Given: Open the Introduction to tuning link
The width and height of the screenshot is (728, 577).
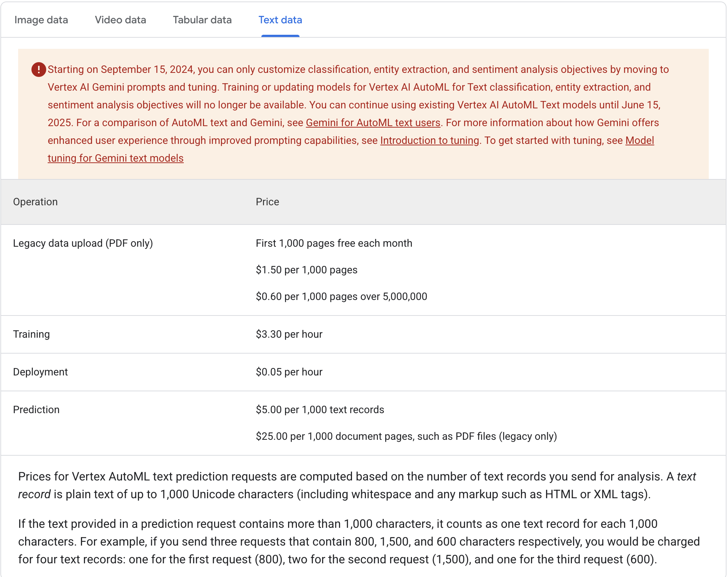Looking at the screenshot, I should (x=429, y=141).
